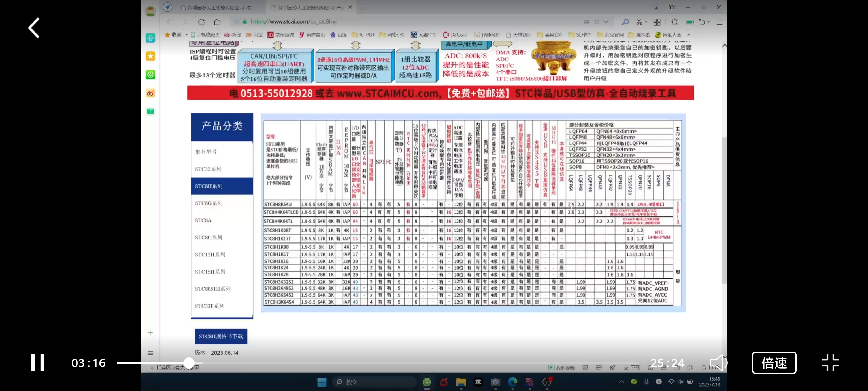This screenshot has height=391, width=868.
Task: Open the 海克官网 bookmark folder
Action: coord(610,35)
